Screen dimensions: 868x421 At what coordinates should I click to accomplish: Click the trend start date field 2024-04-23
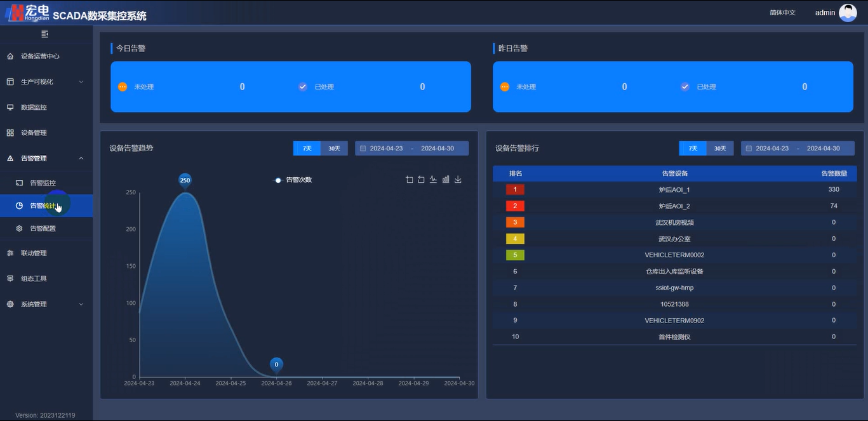point(386,149)
